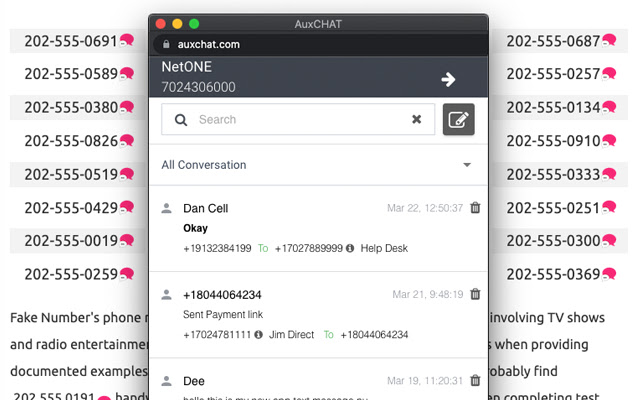This screenshot has height=400, width=640.
Task: Click the 'Okay' message preview
Action: click(x=196, y=228)
